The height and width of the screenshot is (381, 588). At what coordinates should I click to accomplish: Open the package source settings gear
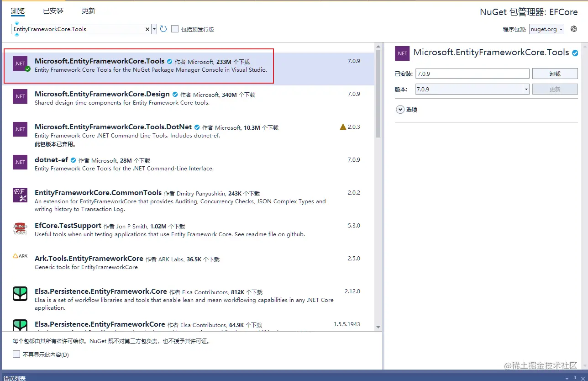point(574,29)
